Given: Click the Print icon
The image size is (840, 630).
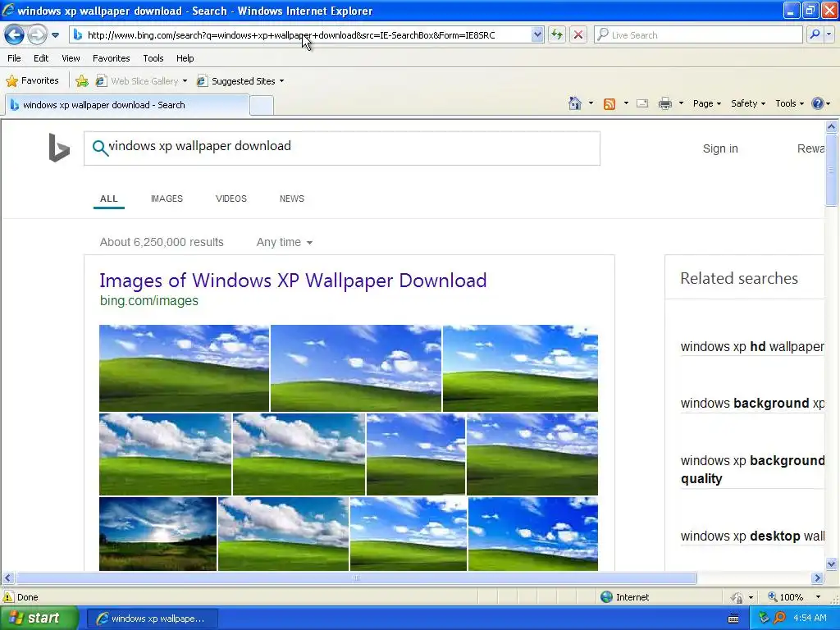Looking at the screenshot, I should [x=664, y=104].
